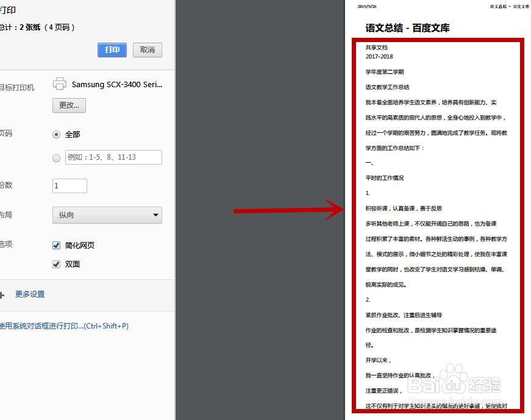
Task: Click the preview line 学年度第二学期
Action: point(384,72)
